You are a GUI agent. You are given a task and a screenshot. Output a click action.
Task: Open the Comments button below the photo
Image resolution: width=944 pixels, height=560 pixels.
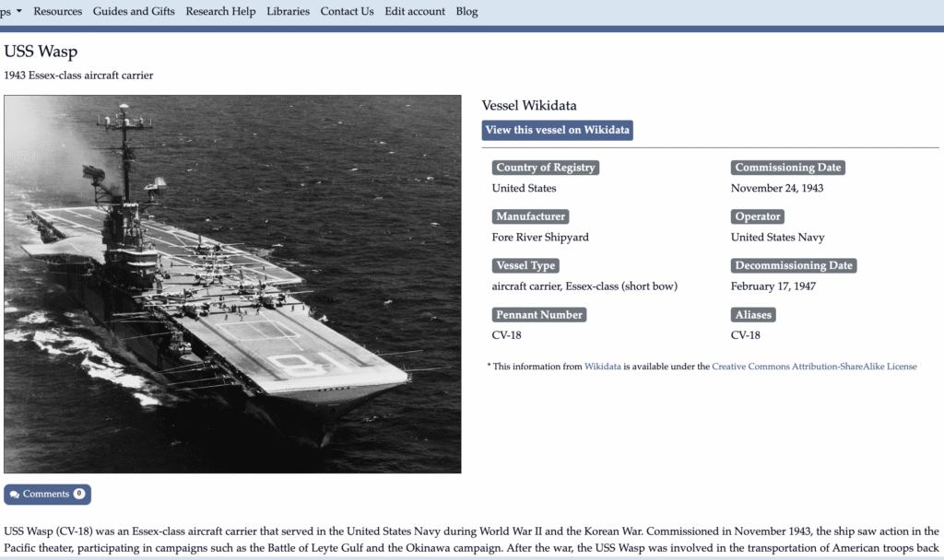pyautogui.click(x=47, y=495)
